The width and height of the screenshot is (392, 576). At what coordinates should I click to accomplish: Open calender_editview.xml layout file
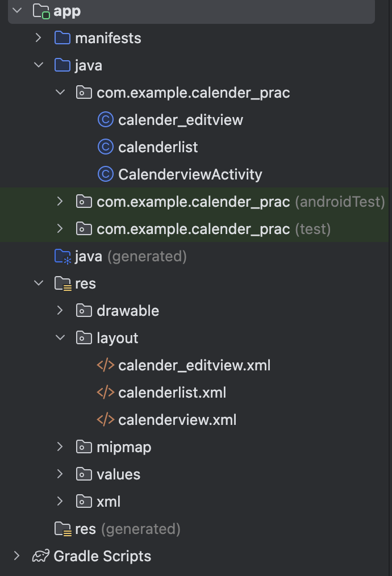point(194,365)
